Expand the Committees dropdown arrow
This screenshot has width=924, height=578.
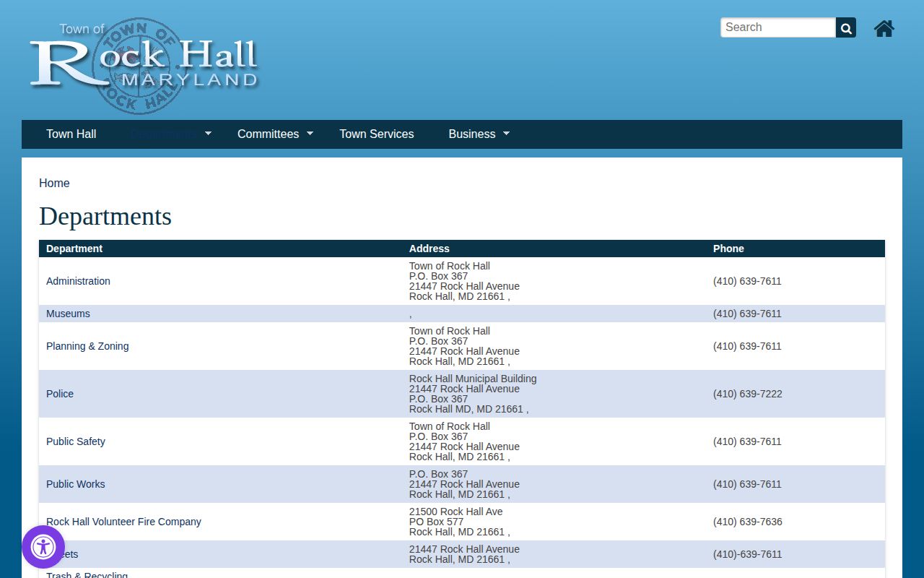click(x=310, y=134)
